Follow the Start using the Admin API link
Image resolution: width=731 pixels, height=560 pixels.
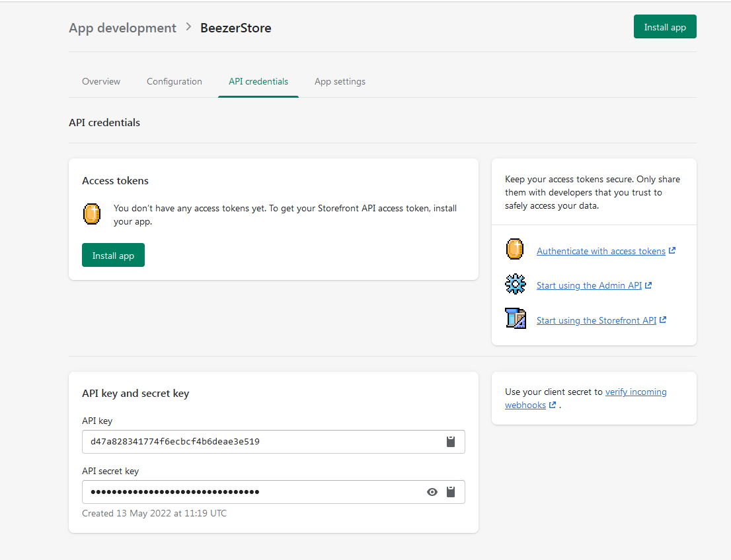(x=589, y=286)
